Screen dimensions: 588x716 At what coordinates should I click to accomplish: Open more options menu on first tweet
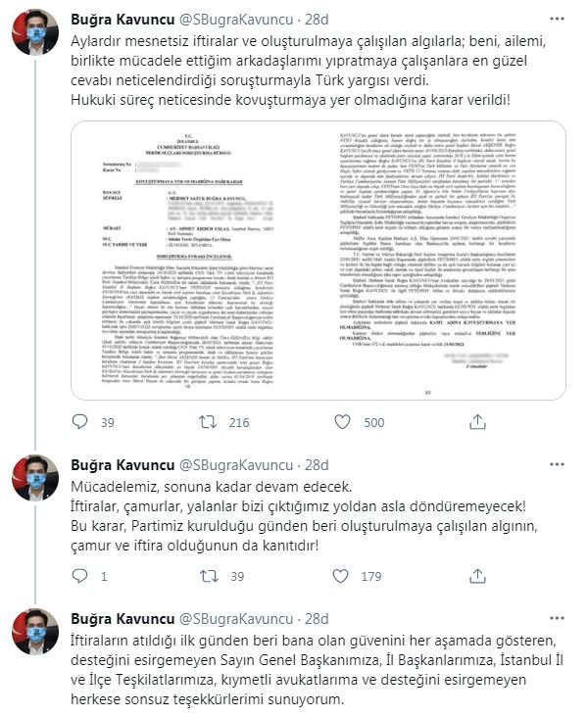pos(557,20)
